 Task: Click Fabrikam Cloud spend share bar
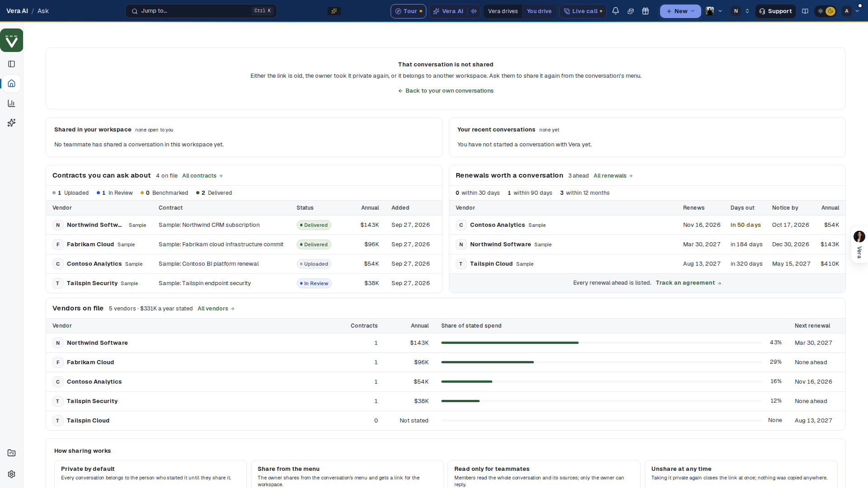(x=601, y=362)
